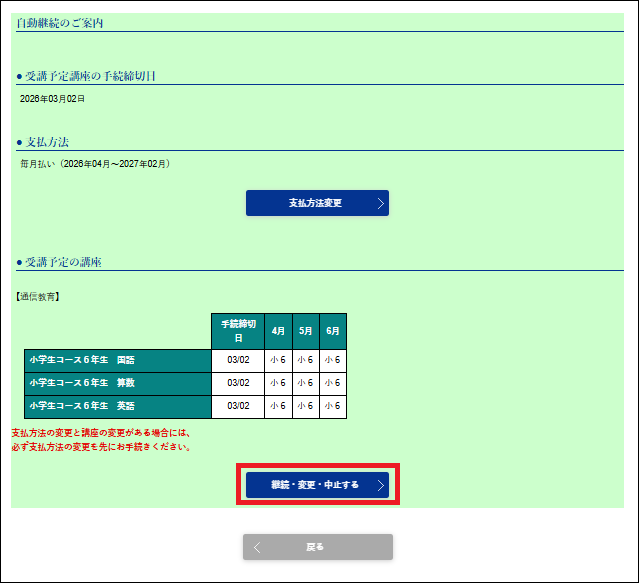
Task: Click the 5月 column header
Action: point(305,331)
